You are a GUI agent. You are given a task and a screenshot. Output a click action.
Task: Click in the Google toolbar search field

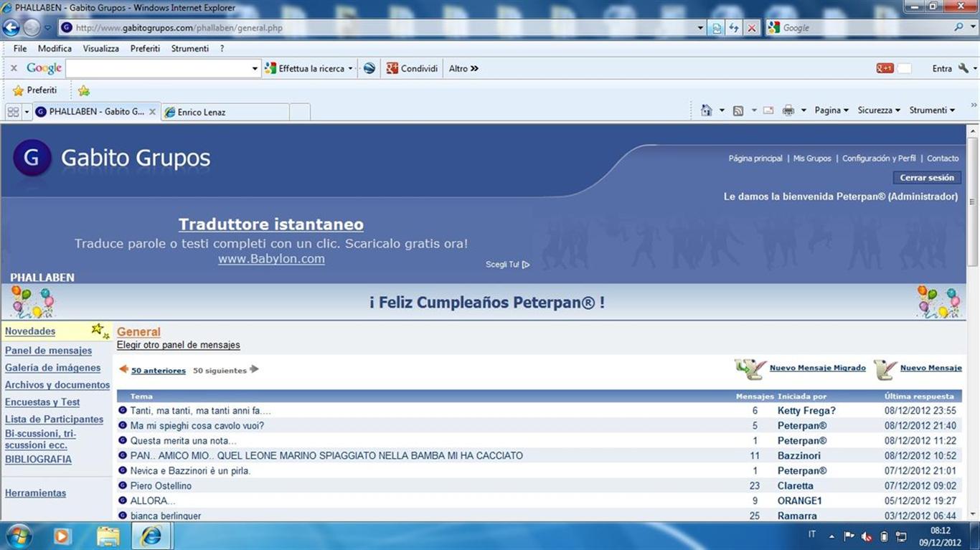(158, 69)
